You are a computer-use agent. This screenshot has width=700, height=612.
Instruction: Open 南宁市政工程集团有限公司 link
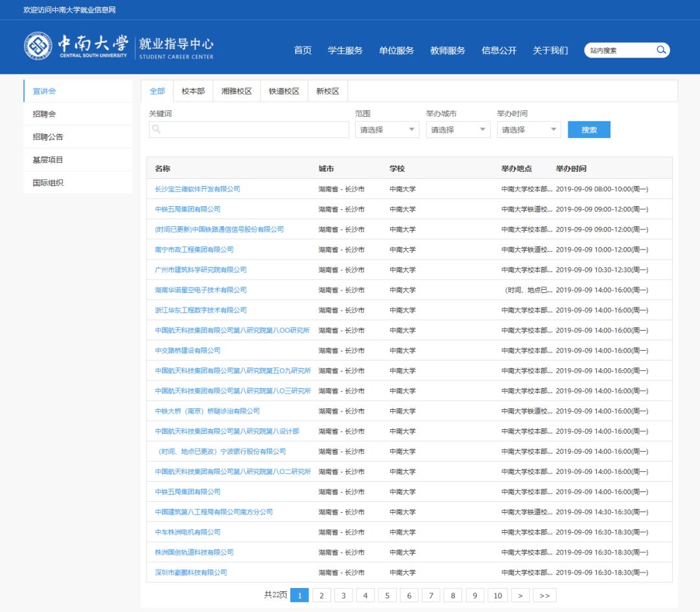[194, 250]
